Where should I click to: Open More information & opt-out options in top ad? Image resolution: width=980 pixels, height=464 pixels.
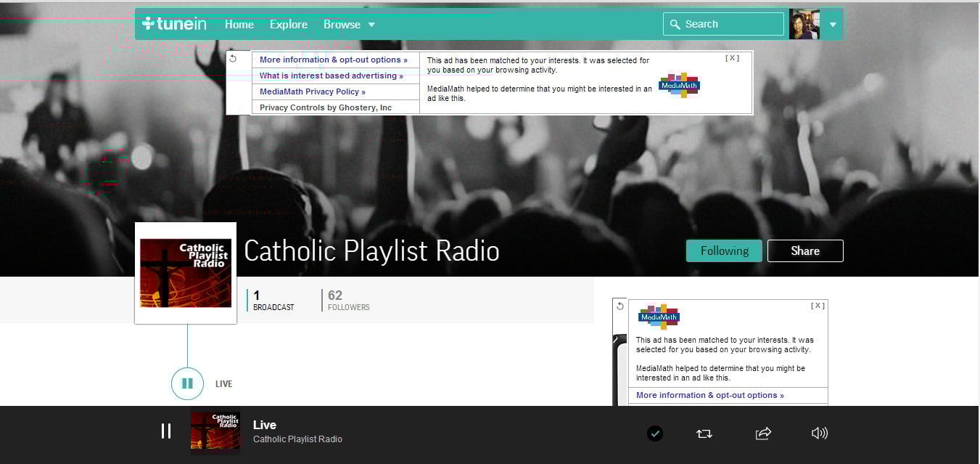click(334, 60)
